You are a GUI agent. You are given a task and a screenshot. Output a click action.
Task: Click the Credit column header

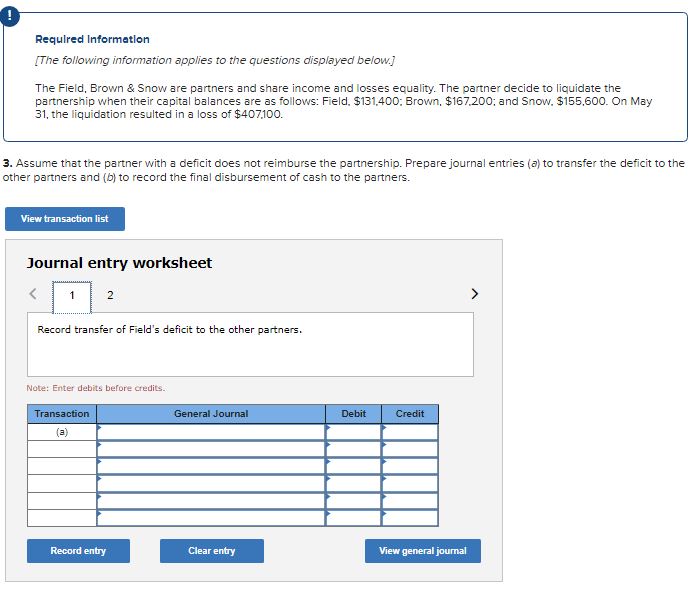pyautogui.click(x=410, y=414)
